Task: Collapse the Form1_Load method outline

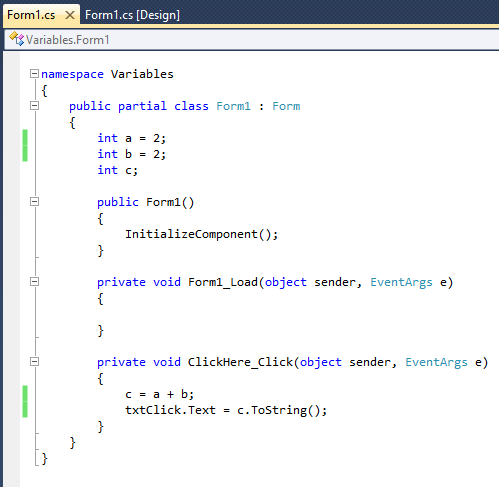Action: 34,282
